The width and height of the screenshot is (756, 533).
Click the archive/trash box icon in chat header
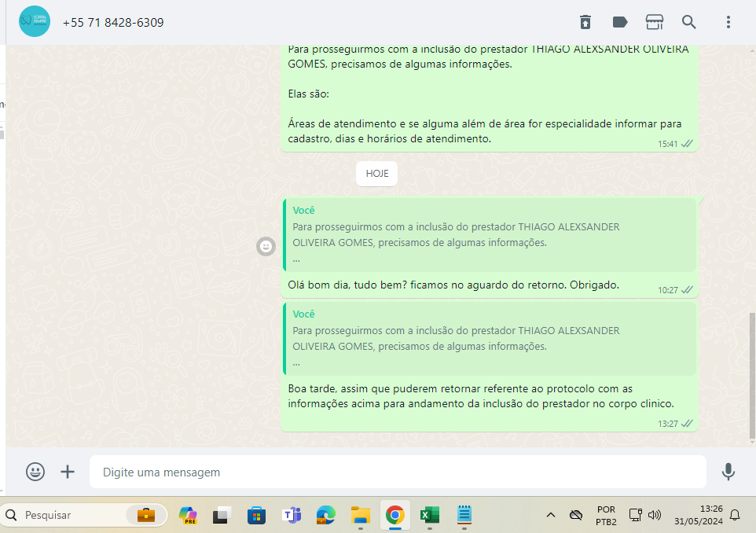(585, 22)
